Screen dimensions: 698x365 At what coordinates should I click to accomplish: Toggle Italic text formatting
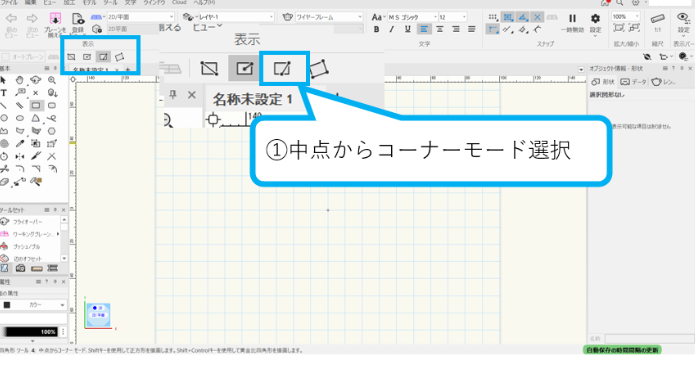[x=392, y=29]
